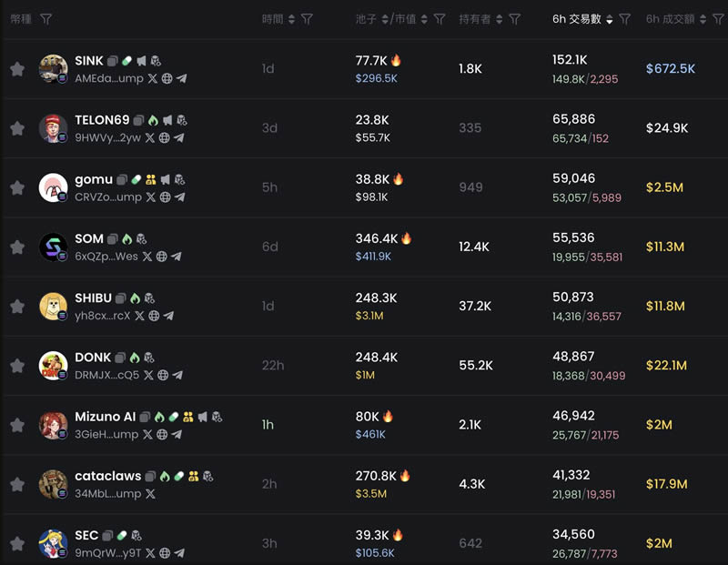Image resolution: width=728 pixels, height=565 pixels.
Task: Open the X (Twitter) link for SINK
Action: [x=153, y=79]
